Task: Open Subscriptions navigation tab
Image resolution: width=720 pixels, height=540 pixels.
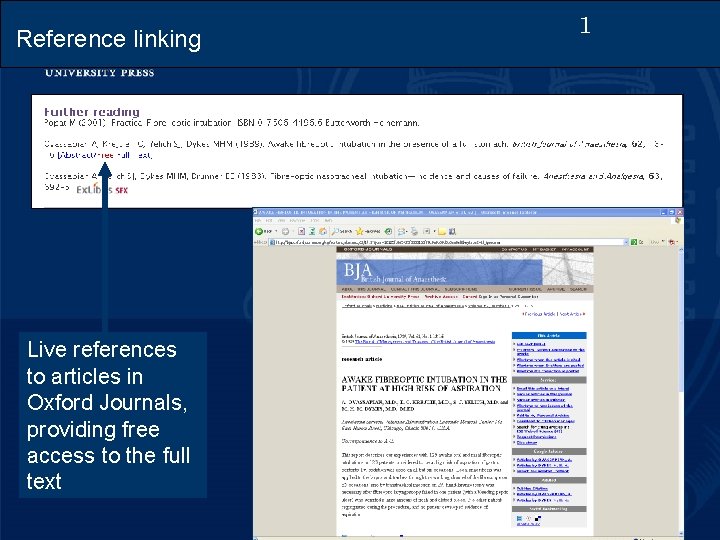Action: [x=461, y=289]
